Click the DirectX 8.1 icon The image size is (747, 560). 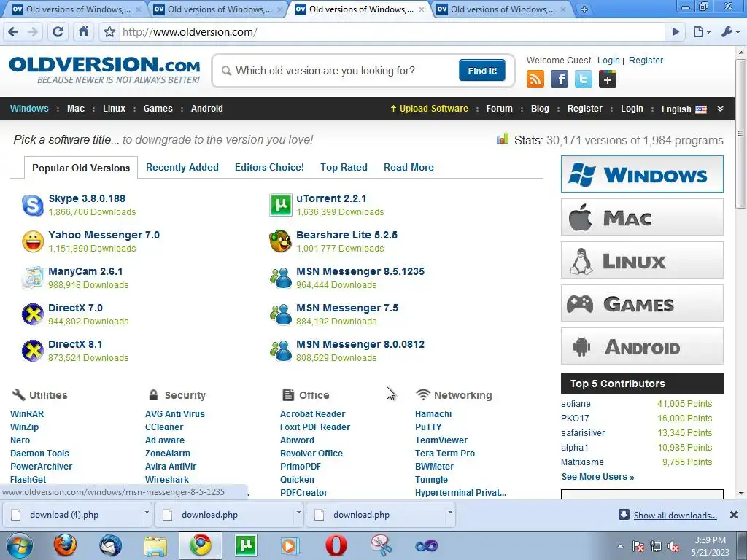[x=32, y=351]
